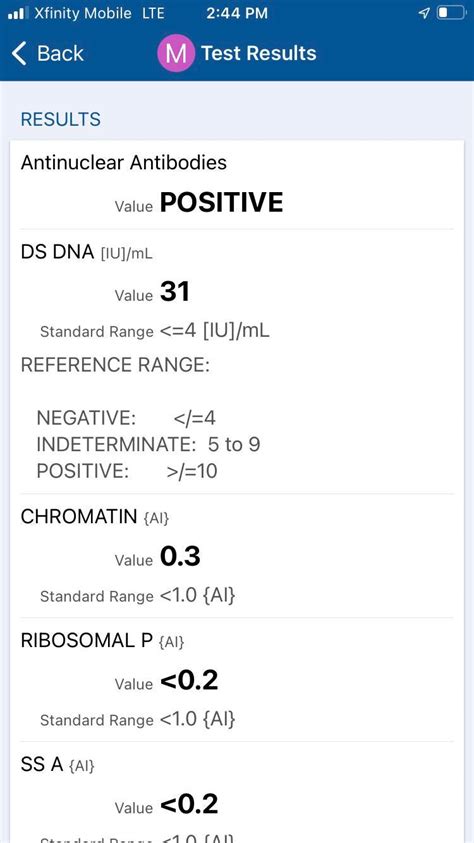
Task: Select the SS A result heading
Action: click(x=58, y=764)
